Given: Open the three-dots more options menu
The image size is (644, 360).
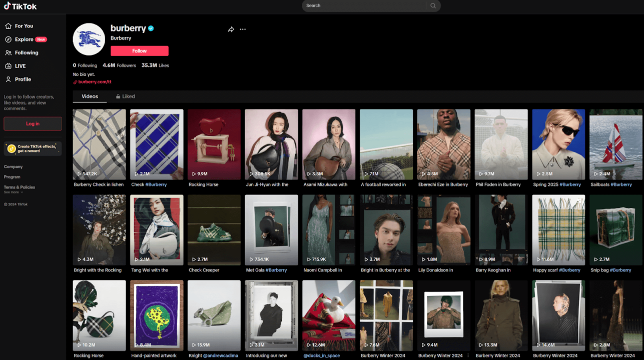Looking at the screenshot, I should pyautogui.click(x=243, y=29).
